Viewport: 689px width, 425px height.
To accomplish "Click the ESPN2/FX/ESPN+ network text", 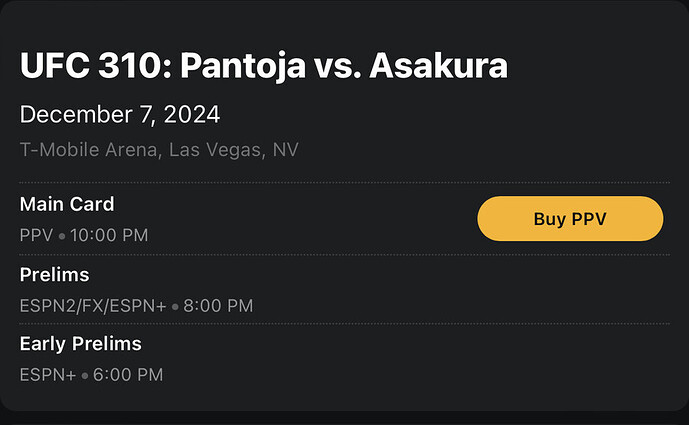I will (x=93, y=306).
